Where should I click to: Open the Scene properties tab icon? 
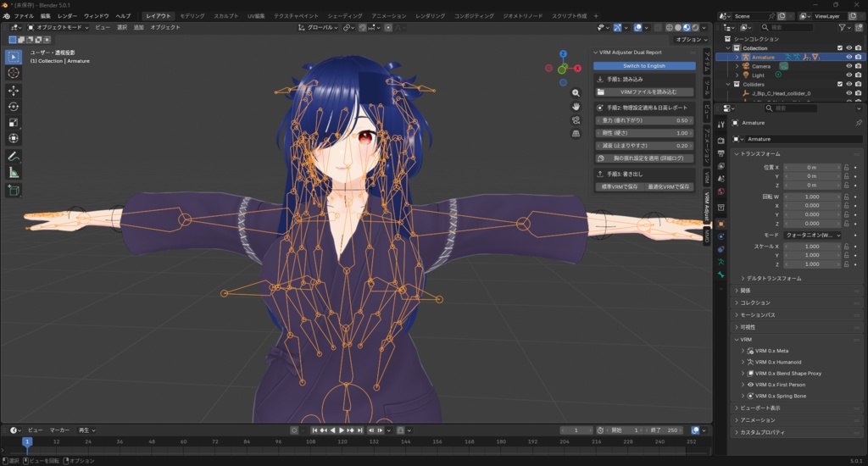pos(721,179)
